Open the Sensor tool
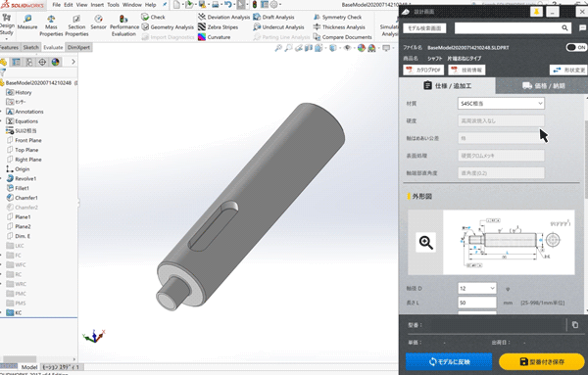 pos(98,23)
